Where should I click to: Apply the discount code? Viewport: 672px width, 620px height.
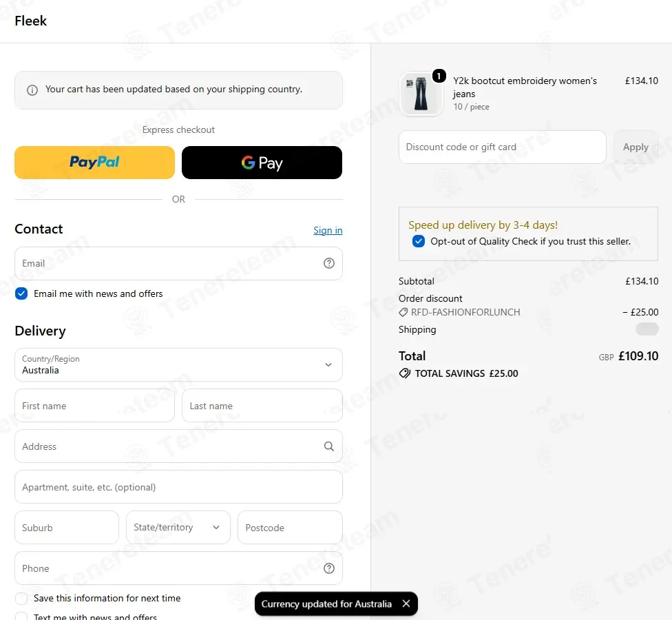coord(636,147)
